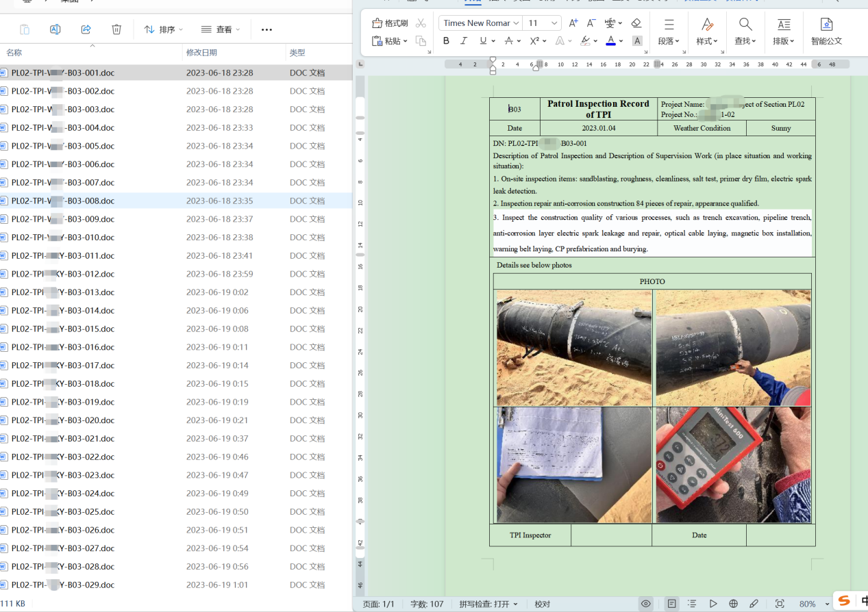Toggle strikethrough text formatting
This screenshot has width=868, height=612.
pos(509,41)
